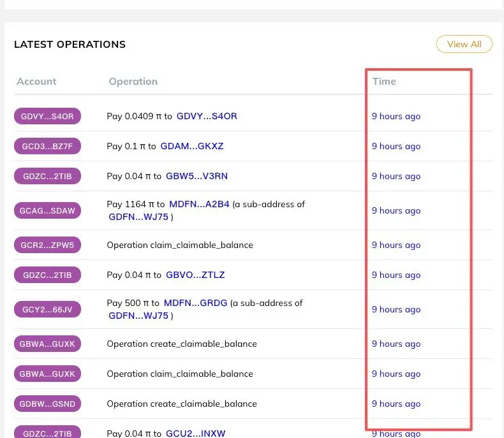
Task: Open GDZC...2TIB badge in GBVO...ZTLZ payment row
Action: [47, 275]
